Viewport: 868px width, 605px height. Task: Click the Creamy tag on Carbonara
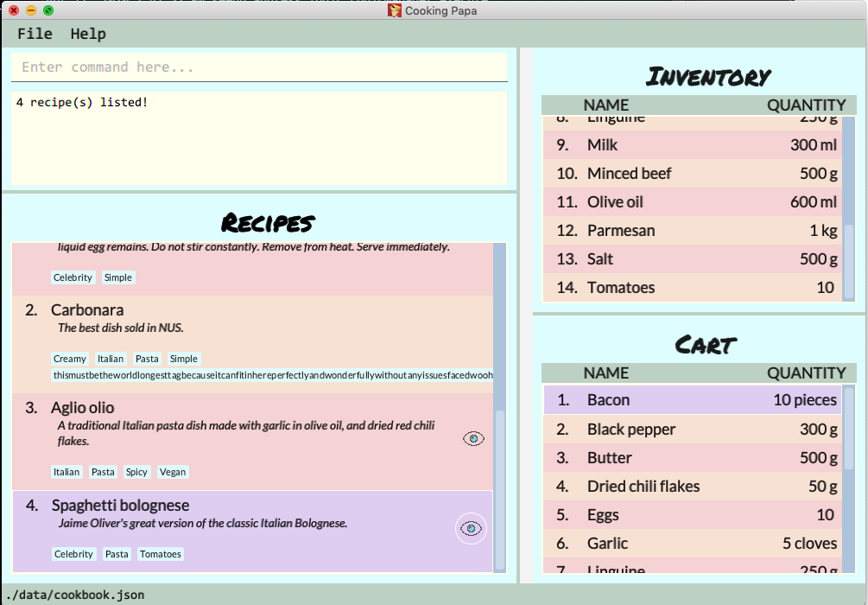pos(70,359)
